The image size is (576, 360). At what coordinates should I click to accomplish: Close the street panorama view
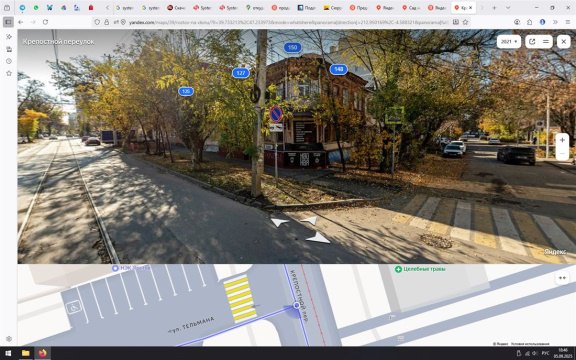[x=564, y=42]
